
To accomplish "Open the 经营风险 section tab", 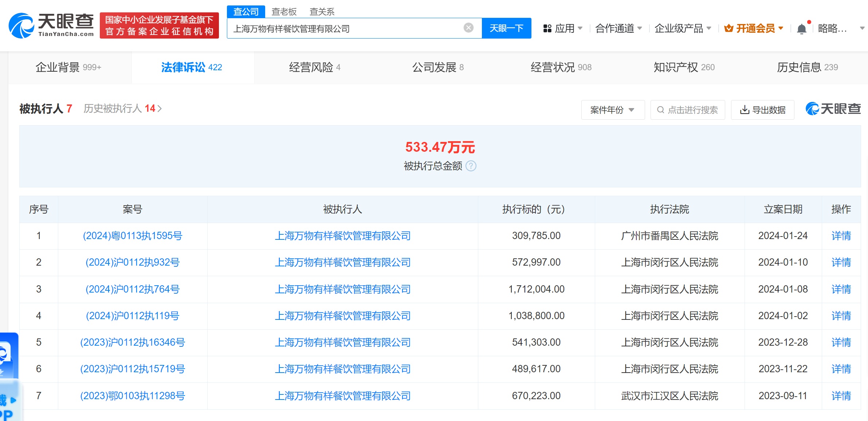I will pyautogui.click(x=315, y=67).
